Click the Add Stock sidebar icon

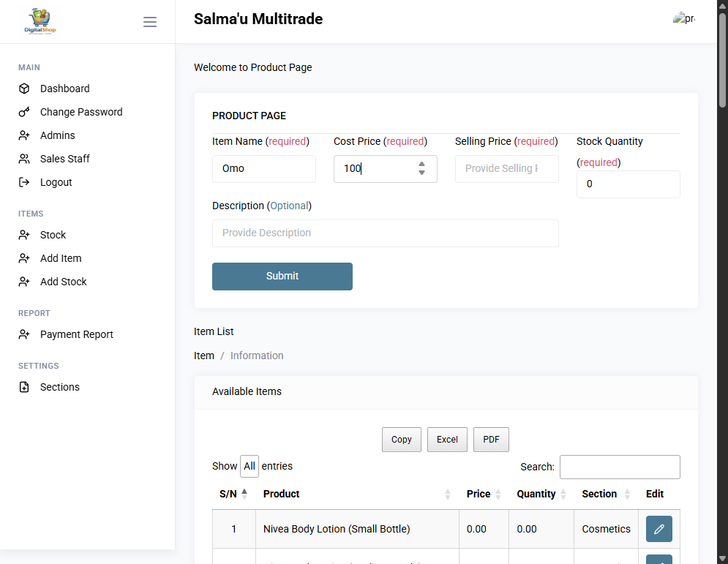[x=24, y=282]
